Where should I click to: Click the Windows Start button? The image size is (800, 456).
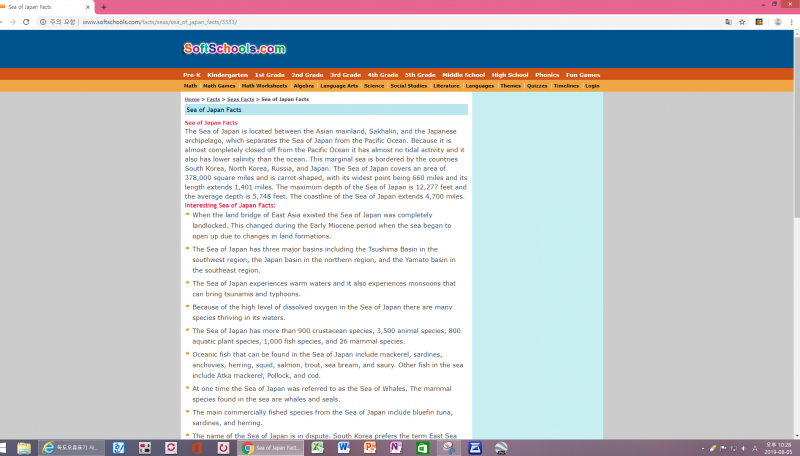coord(6,448)
